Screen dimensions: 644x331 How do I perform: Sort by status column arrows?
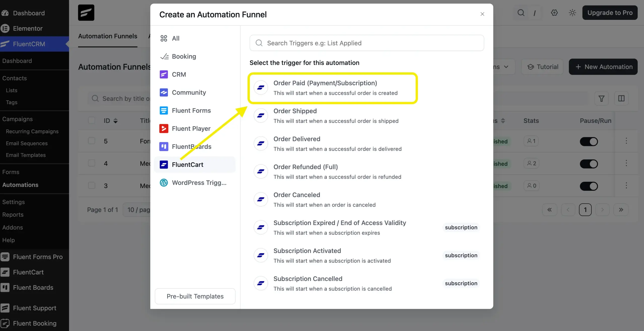coord(503,121)
